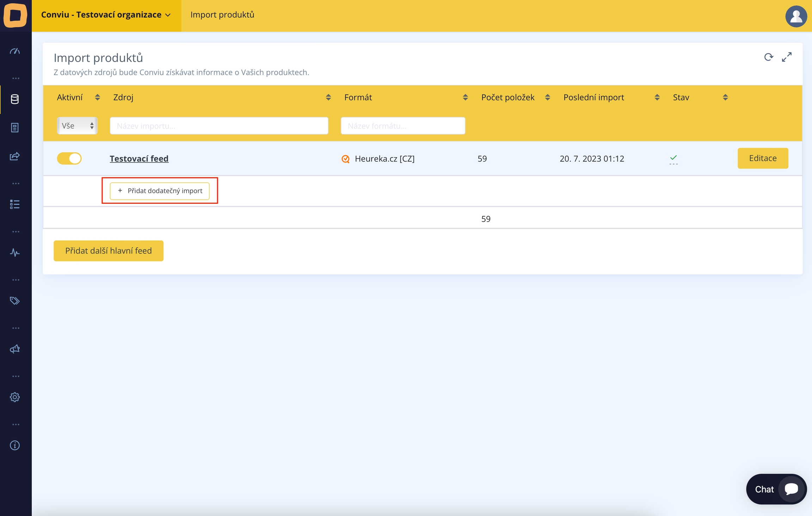Toggle the active switch for Testovací feed
This screenshot has width=812, height=516.
point(69,159)
